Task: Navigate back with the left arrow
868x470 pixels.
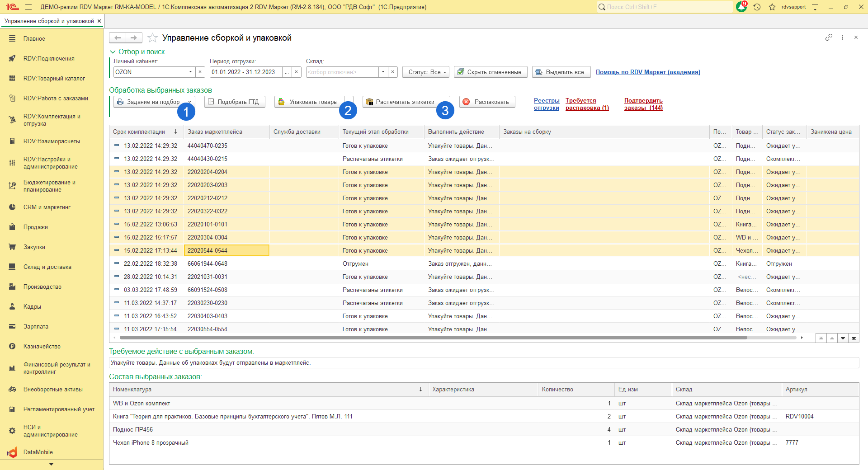Action: pos(118,38)
